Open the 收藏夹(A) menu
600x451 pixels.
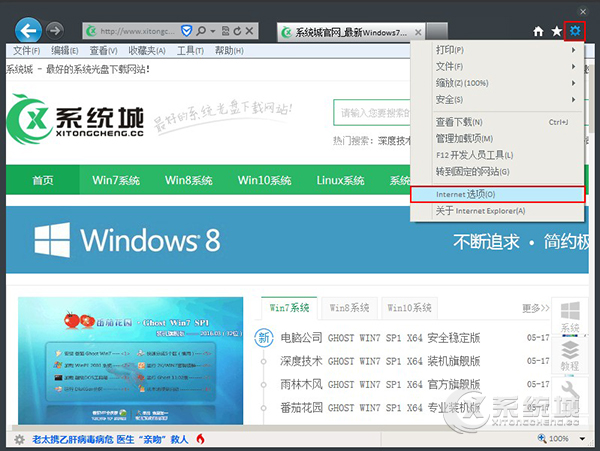click(x=147, y=50)
